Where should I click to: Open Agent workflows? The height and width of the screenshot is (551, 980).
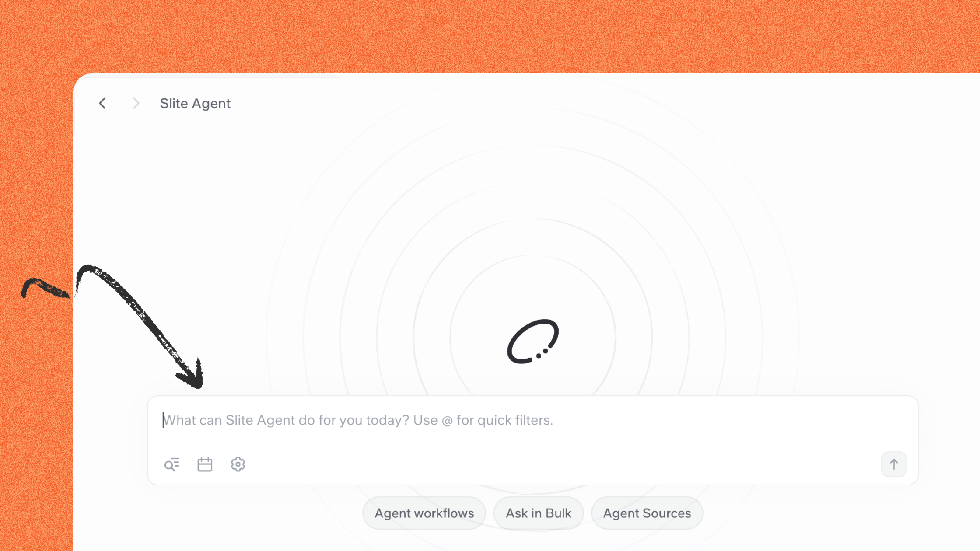click(424, 513)
